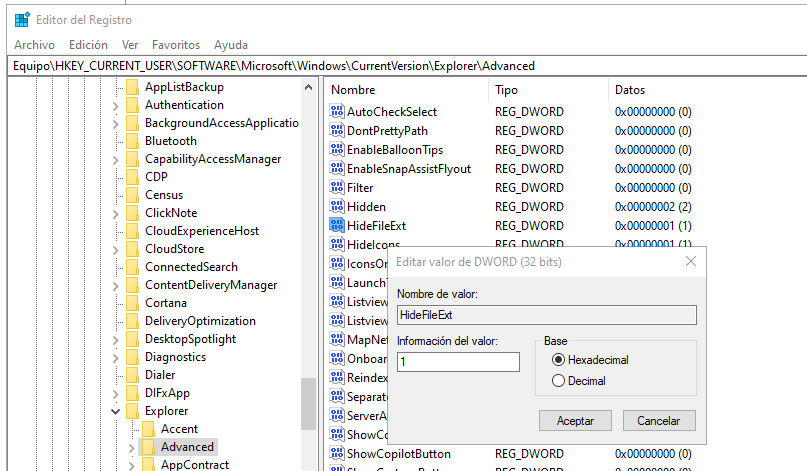Click Cancelar to discard changes
Image resolution: width=807 pixels, height=471 pixels.
pyautogui.click(x=658, y=421)
